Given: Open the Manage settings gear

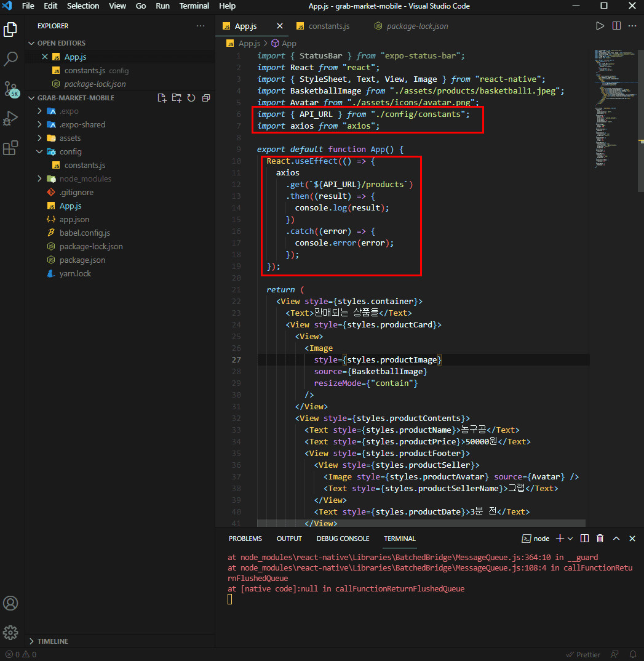Looking at the screenshot, I should tap(11, 632).
